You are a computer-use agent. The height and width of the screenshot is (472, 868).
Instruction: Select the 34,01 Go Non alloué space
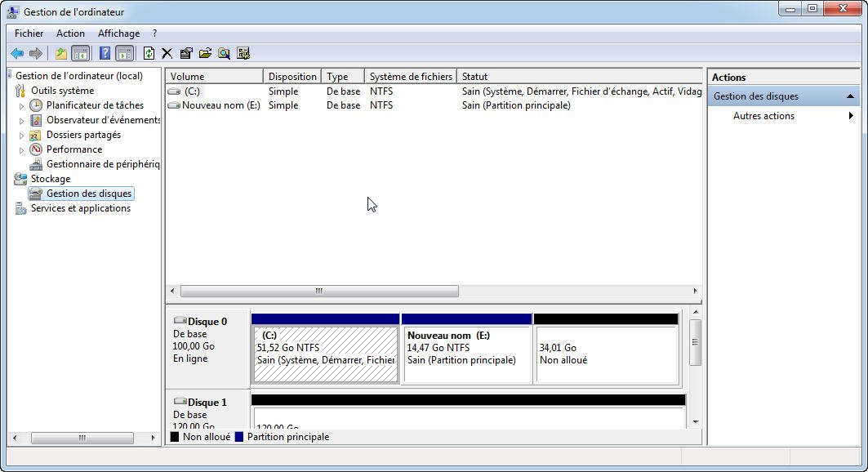[607, 354]
